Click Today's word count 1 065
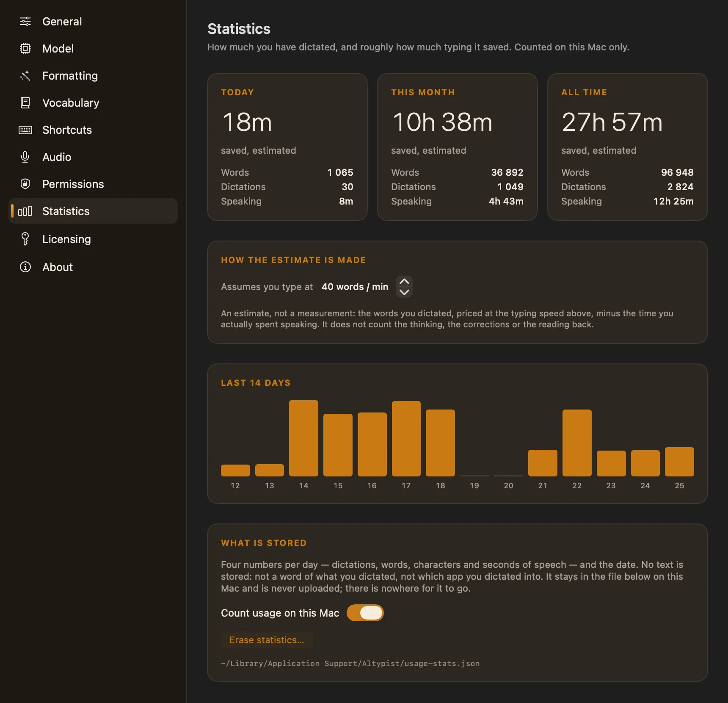Screen dimensions: 728x703 coord(340,172)
